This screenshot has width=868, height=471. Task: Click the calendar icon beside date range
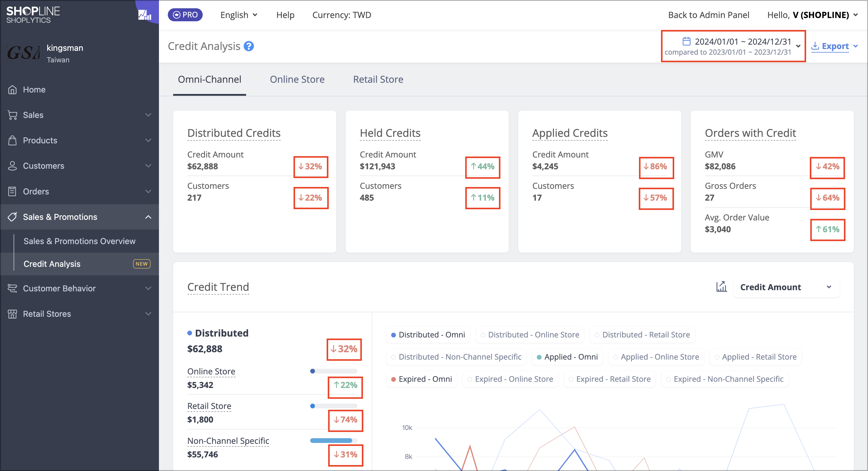point(686,41)
